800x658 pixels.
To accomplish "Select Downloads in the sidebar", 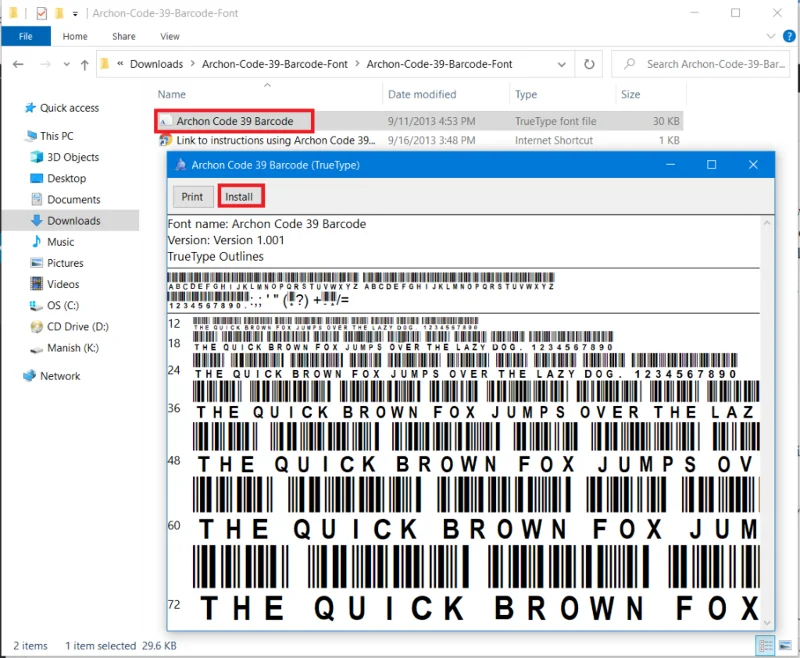I will click(73, 221).
